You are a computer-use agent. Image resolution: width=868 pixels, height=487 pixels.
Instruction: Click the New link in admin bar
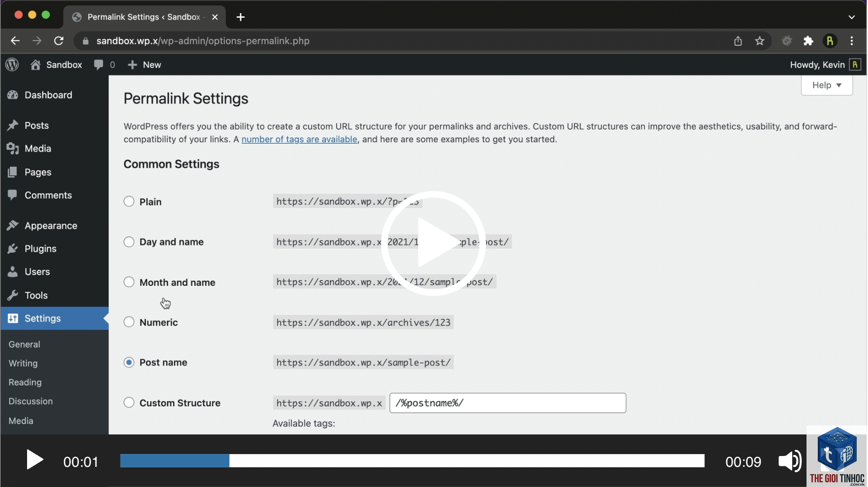click(145, 64)
